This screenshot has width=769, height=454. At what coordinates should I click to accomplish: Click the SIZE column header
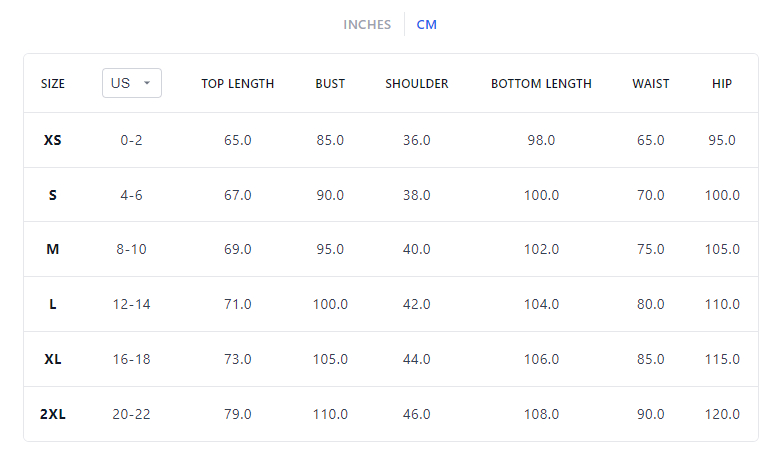point(53,84)
